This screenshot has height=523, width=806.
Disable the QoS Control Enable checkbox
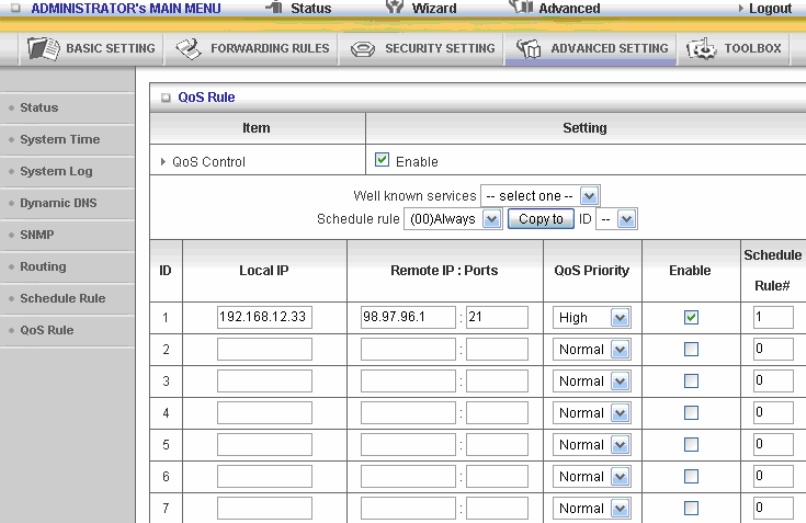pos(382,161)
